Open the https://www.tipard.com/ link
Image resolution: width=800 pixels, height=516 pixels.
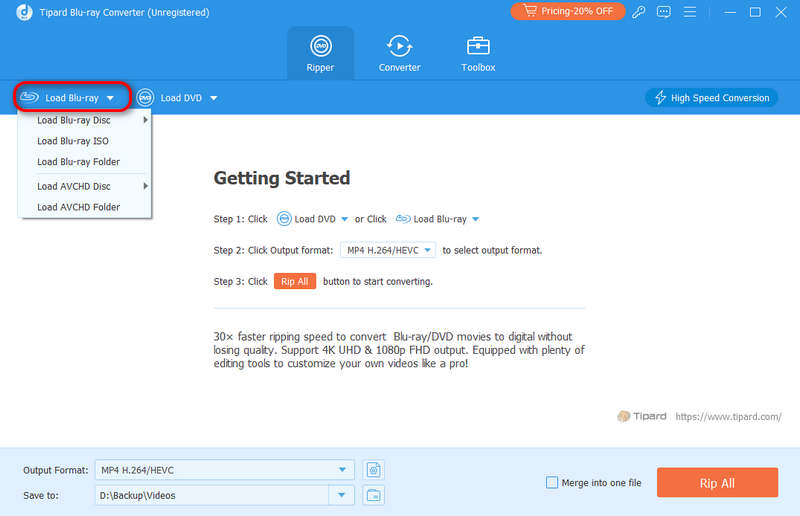click(728, 416)
